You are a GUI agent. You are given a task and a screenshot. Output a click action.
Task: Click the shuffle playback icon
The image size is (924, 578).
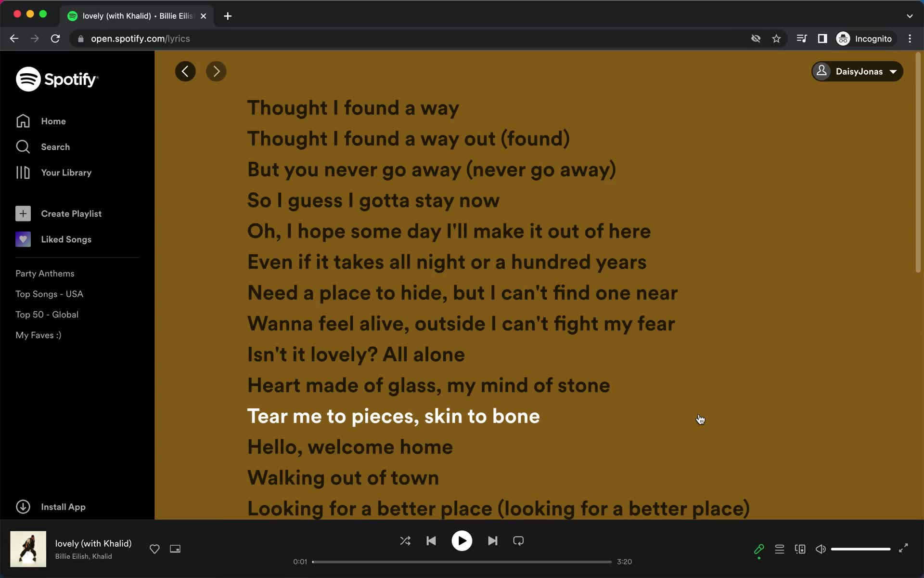tap(405, 540)
